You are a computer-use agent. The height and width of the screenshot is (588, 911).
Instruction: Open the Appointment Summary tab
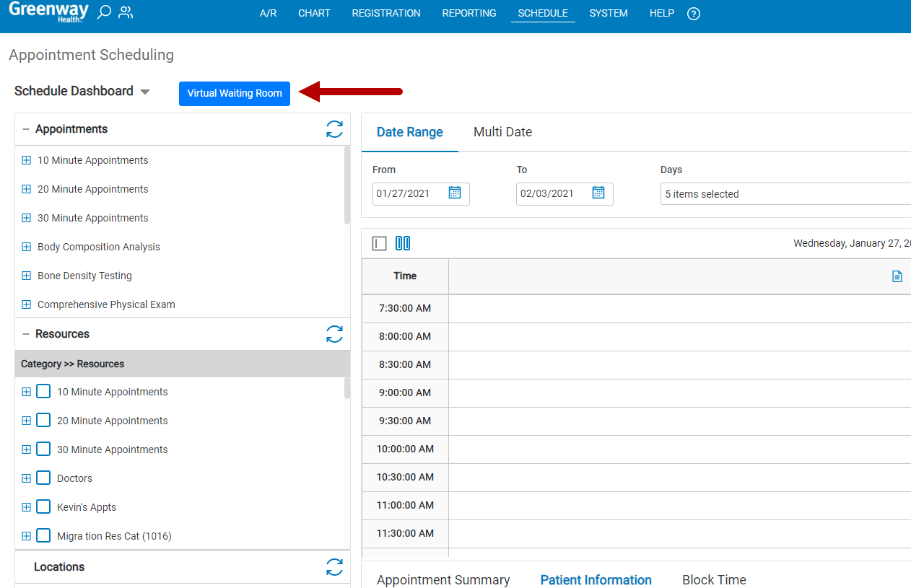click(443, 580)
